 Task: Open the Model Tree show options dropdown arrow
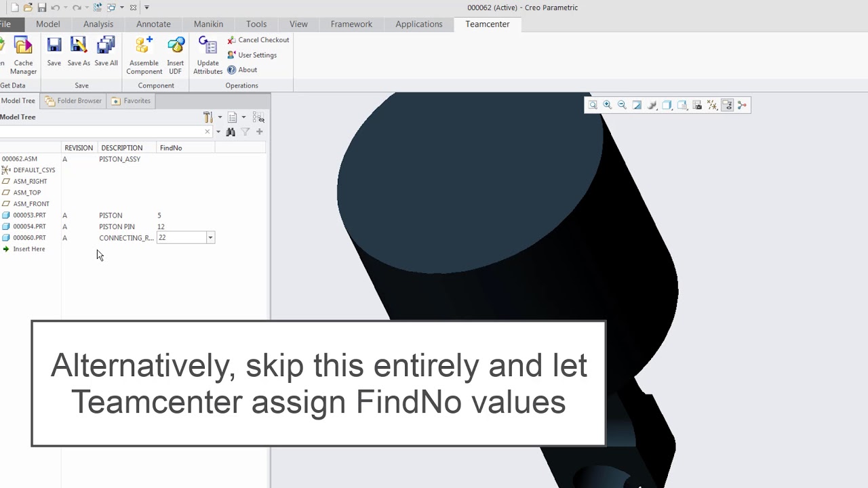[243, 117]
